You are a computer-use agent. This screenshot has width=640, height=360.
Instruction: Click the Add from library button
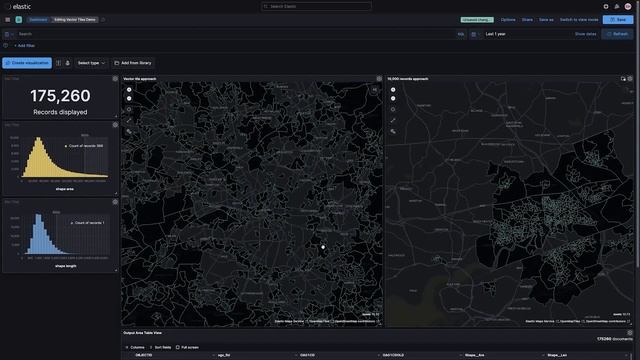click(133, 63)
